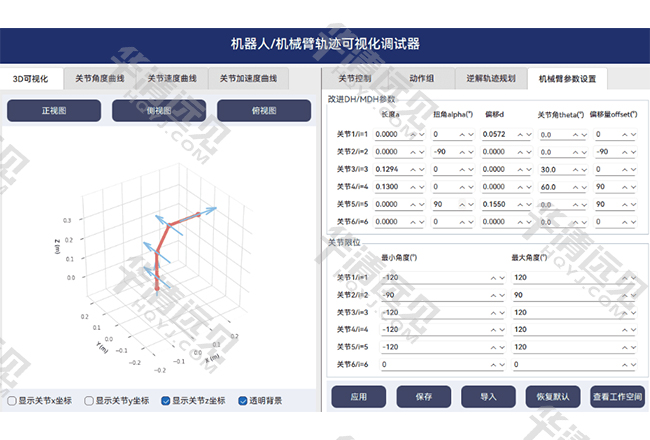Viewport: 650px width, 440px height.
Task: Click down arrow on joint 4 theta
Action: (581, 186)
